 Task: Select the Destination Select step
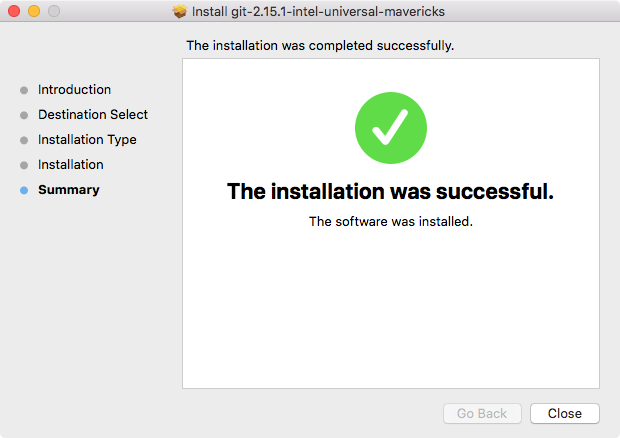tap(93, 115)
